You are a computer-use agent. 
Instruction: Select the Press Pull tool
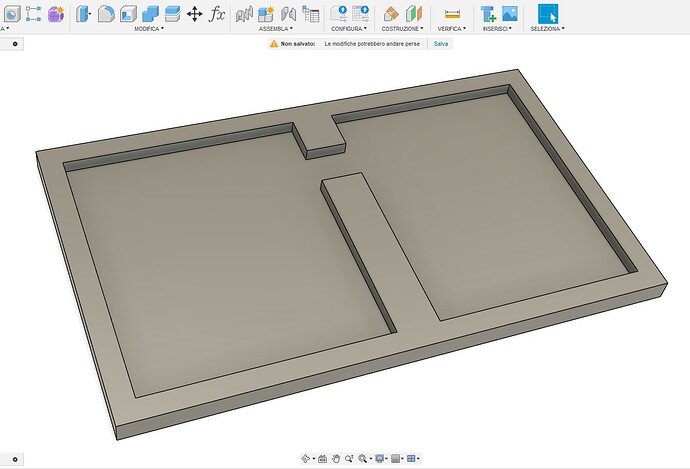83,14
